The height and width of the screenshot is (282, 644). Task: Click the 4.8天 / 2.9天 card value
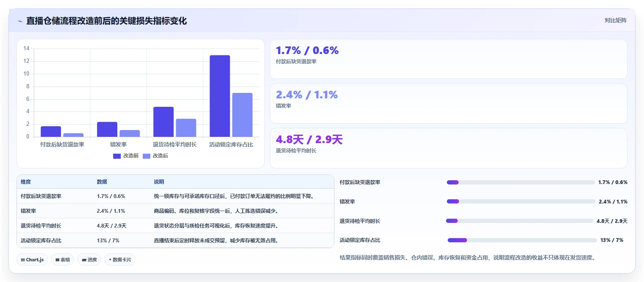tap(309, 139)
